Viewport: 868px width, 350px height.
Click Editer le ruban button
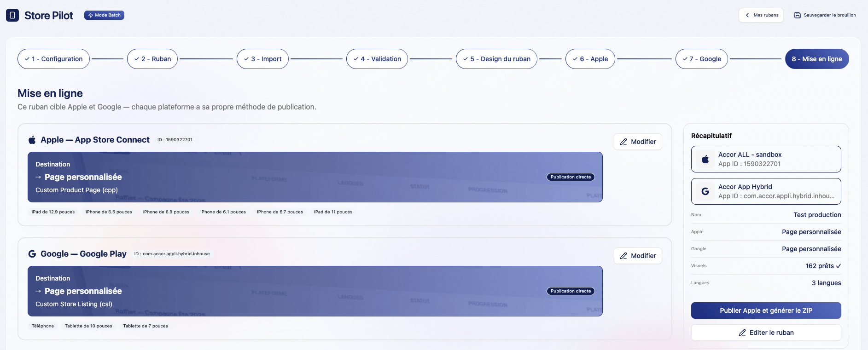pyautogui.click(x=766, y=333)
